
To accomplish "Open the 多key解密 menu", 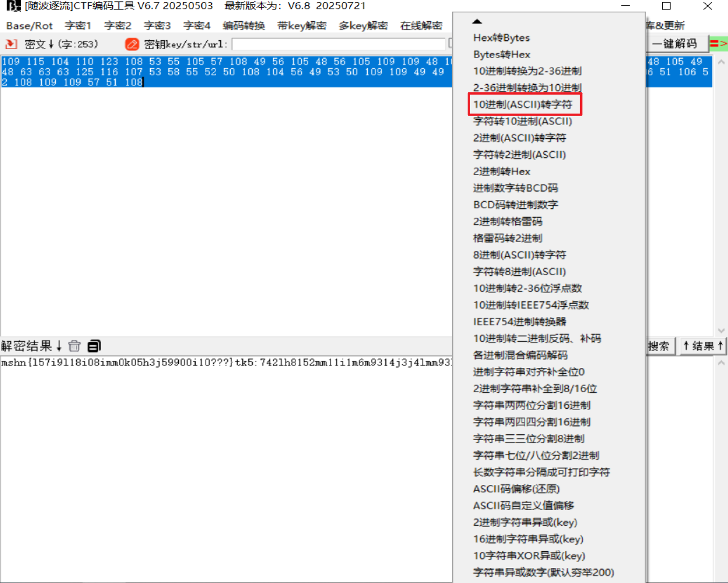I will click(x=364, y=26).
